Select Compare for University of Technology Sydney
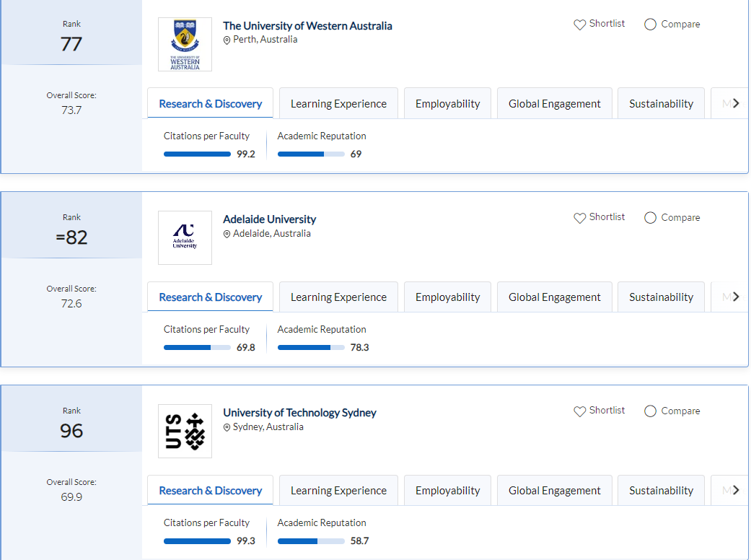This screenshot has height=560, width=751. click(x=650, y=411)
